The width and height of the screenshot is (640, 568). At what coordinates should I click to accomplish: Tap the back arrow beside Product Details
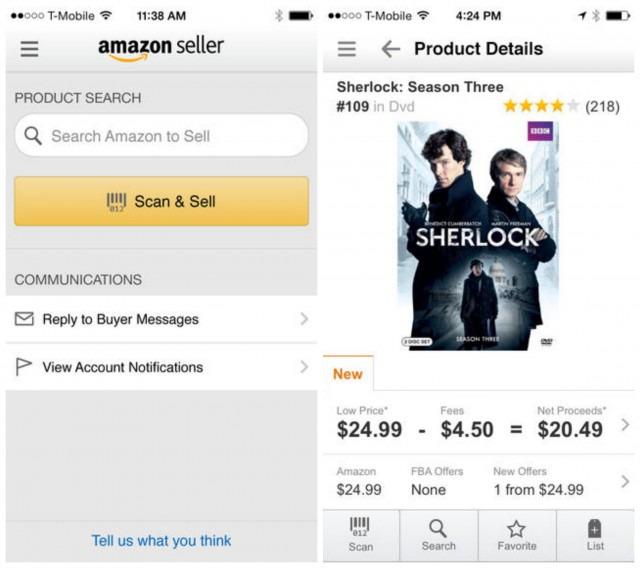click(390, 49)
